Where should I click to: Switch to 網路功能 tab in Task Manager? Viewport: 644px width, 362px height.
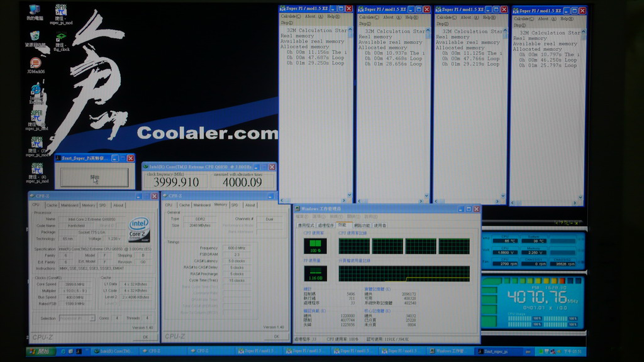coord(362,226)
